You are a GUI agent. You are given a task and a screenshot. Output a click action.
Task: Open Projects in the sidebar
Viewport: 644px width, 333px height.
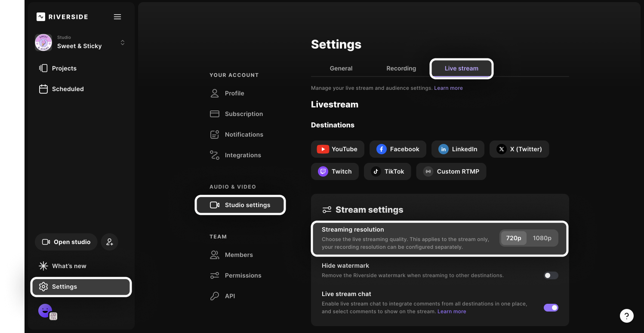point(64,68)
